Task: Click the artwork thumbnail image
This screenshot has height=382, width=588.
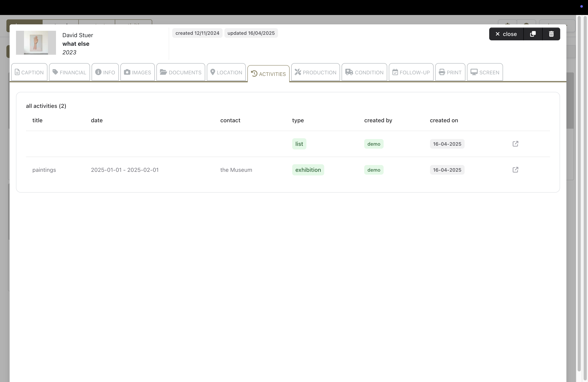Action: 36,43
